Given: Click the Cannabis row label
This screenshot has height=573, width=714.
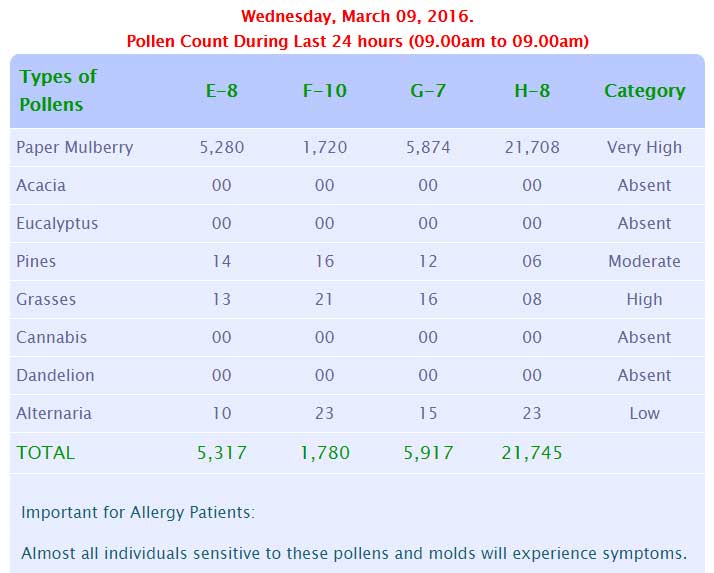Looking at the screenshot, I should tap(51, 337).
